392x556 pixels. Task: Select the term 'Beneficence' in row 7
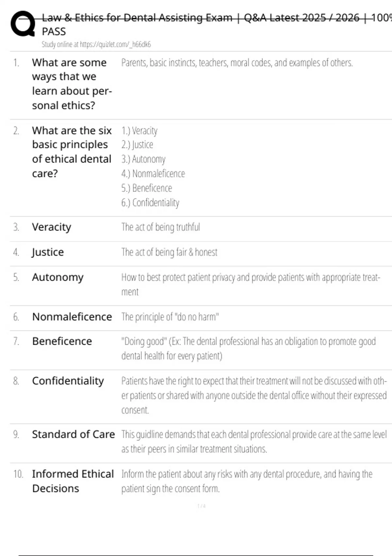(62, 341)
